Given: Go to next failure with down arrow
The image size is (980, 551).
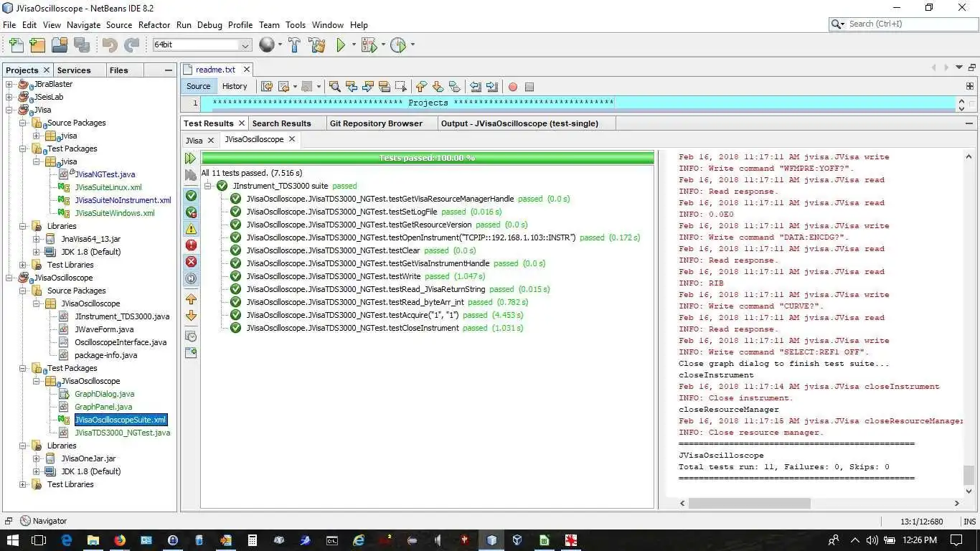Looking at the screenshot, I should point(191,316).
